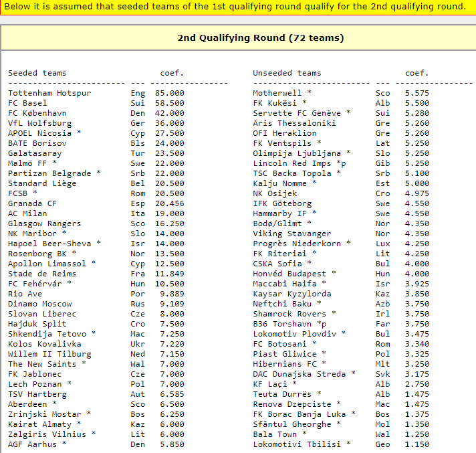The width and height of the screenshot is (476, 453).
Task: Click the 'Unseeded teams' column header
Action: [287, 73]
